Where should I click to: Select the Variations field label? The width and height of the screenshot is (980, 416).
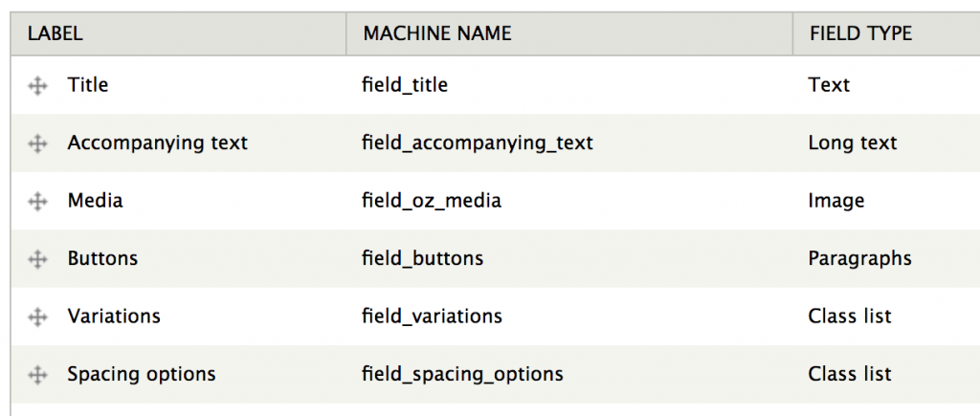[x=114, y=316]
